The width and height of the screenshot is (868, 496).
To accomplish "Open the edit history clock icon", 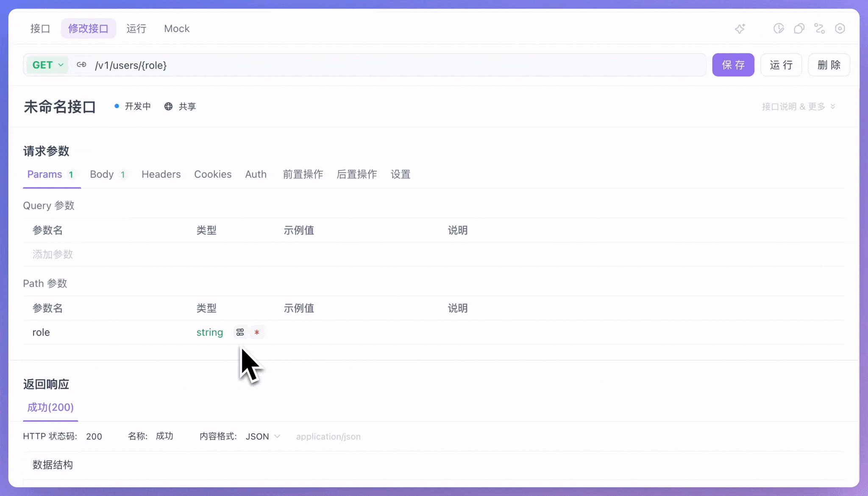I will tap(779, 28).
